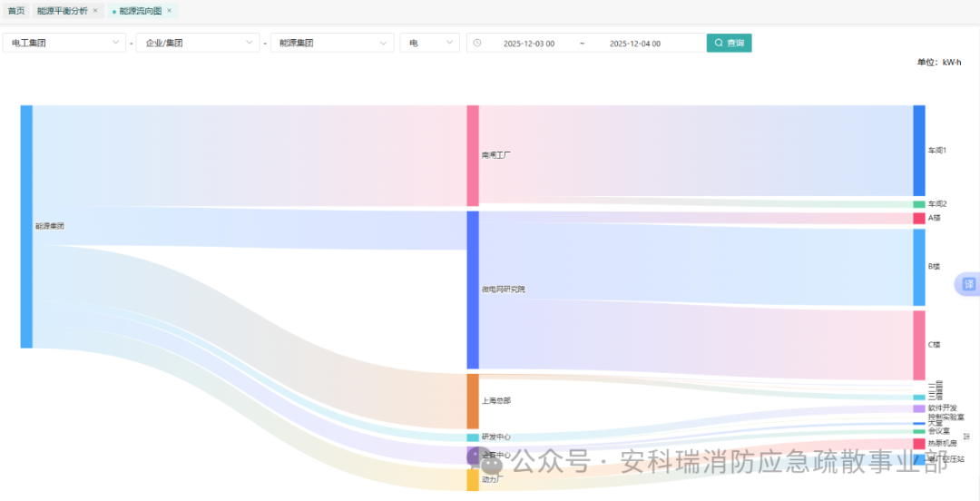Viewport: 980px width, 501px height.
Task: Click the 控制实验室 label
Action: pyautogui.click(x=946, y=417)
